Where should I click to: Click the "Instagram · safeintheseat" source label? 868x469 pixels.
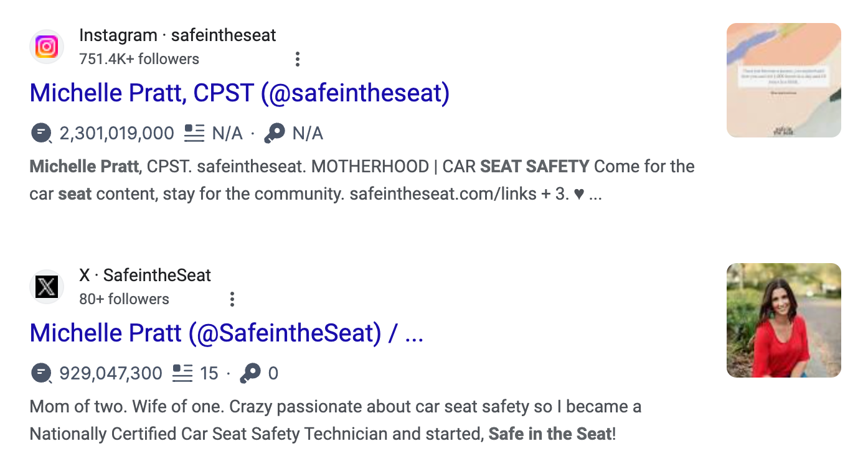(x=177, y=35)
